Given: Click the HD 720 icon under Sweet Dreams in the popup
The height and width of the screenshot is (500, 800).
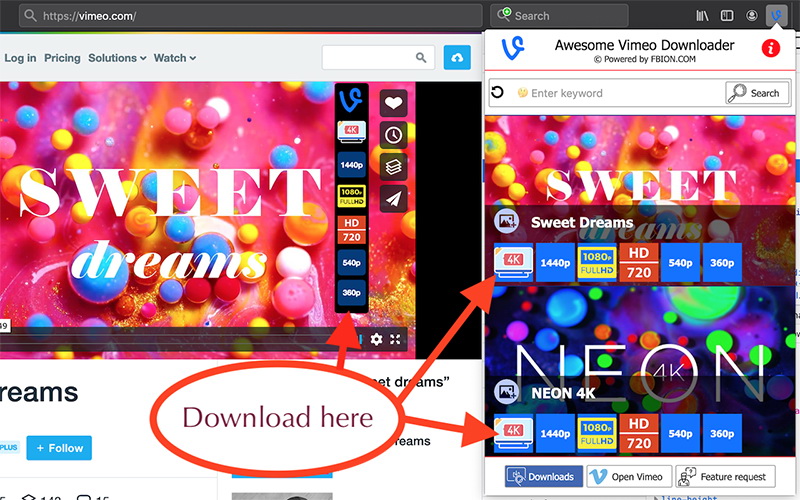Looking at the screenshot, I should click(637, 263).
